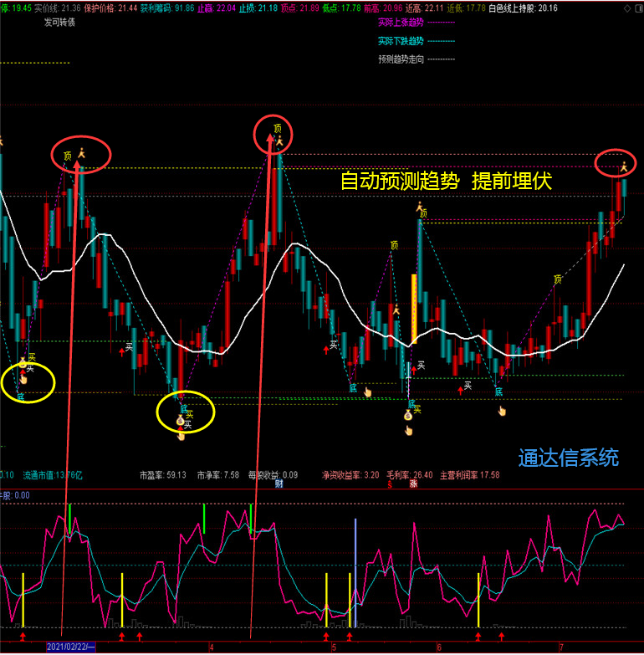Click the month 6 marker on time axis
Viewport: 644px width, 655px height.
439,647
